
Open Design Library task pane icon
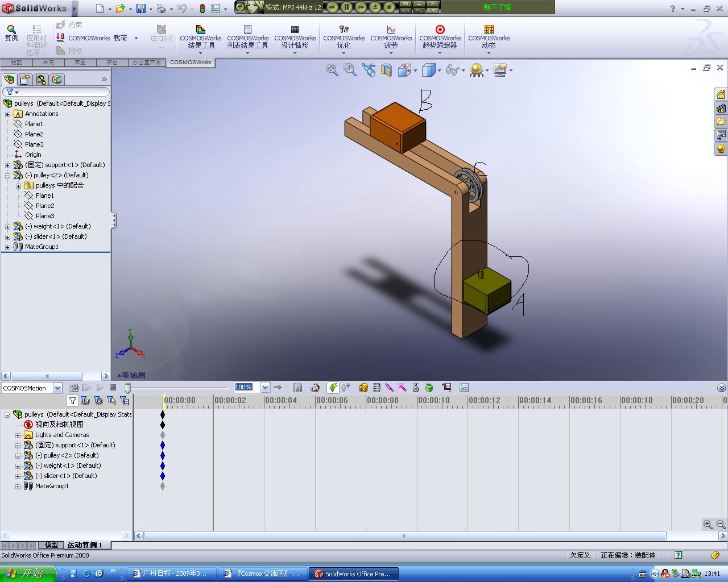[x=721, y=108]
